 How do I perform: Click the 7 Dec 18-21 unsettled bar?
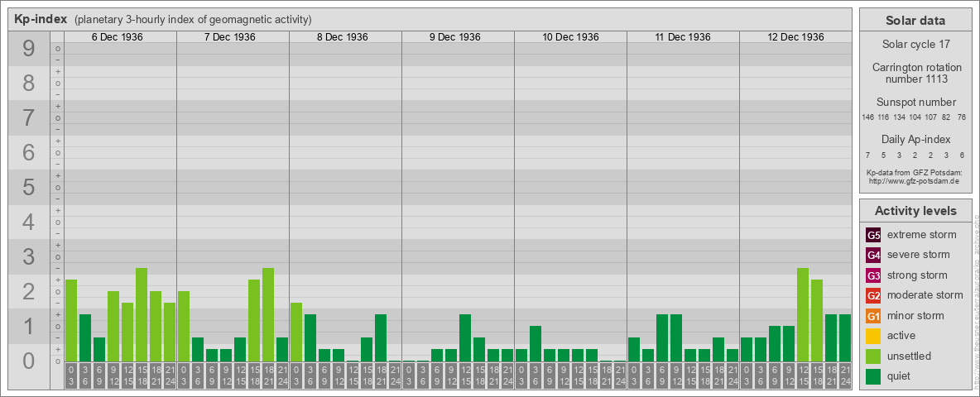pos(268,314)
